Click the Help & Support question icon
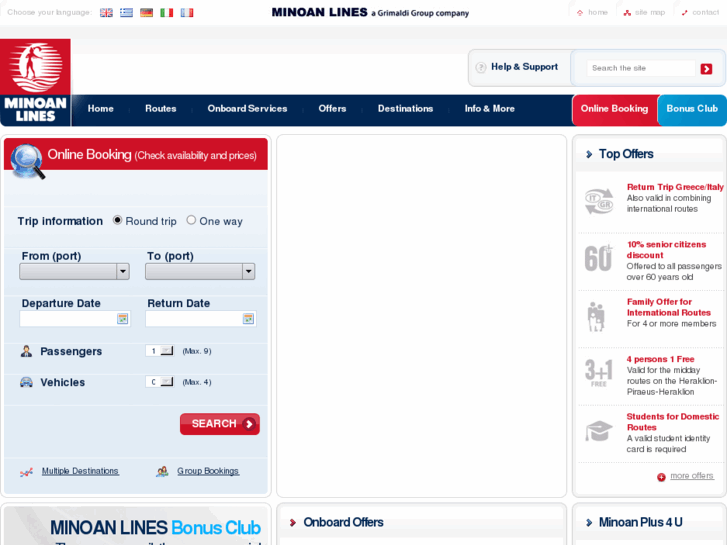 point(481,67)
